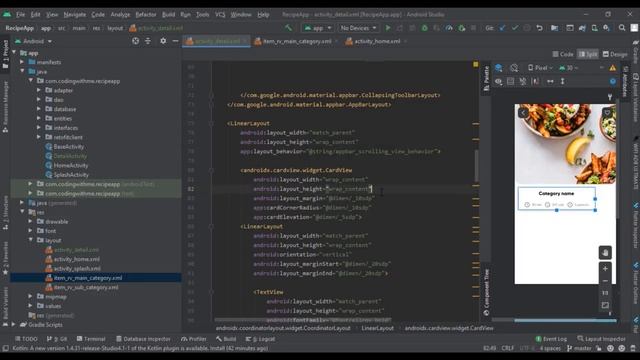Open the Event Log
This screenshot has height=360, width=640.
(551, 339)
